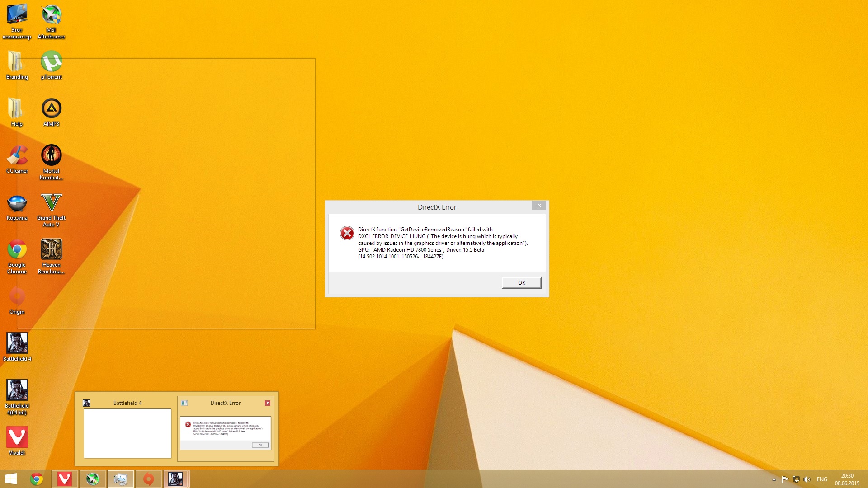Click OK in DirectX Error dialog
Screen dimensions: 868x488
pyautogui.click(x=521, y=282)
